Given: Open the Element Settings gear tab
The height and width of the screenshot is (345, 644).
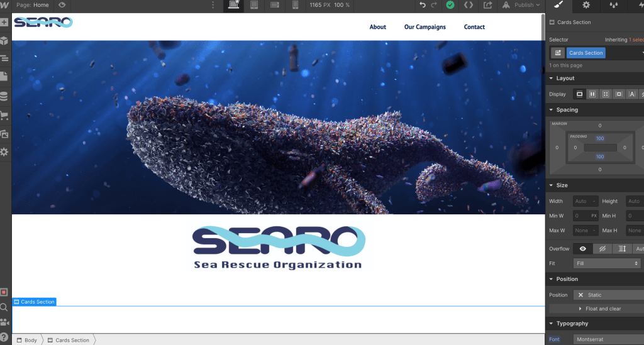Looking at the screenshot, I should point(586,6).
